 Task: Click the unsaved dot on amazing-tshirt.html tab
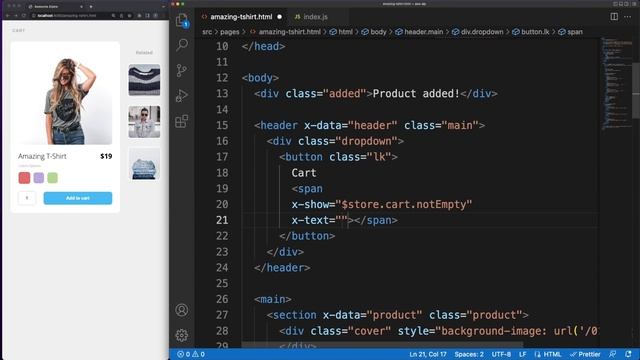280,17
